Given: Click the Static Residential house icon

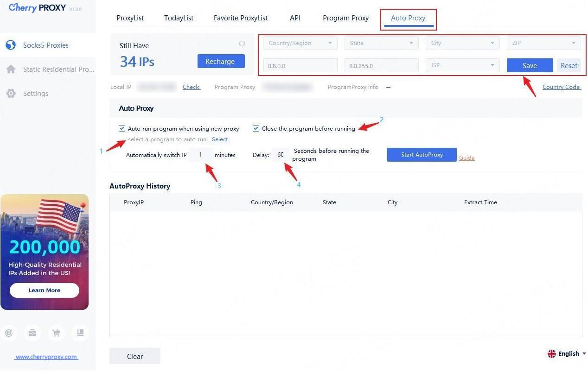Looking at the screenshot, I should 11,69.
